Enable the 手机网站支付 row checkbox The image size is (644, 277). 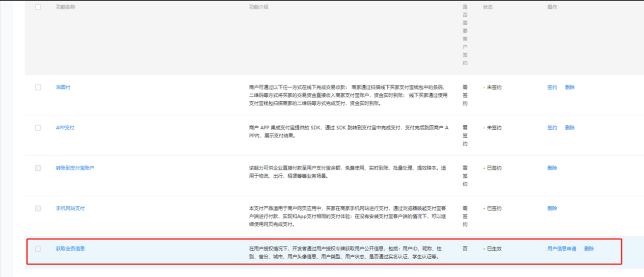(x=38, y=208)
